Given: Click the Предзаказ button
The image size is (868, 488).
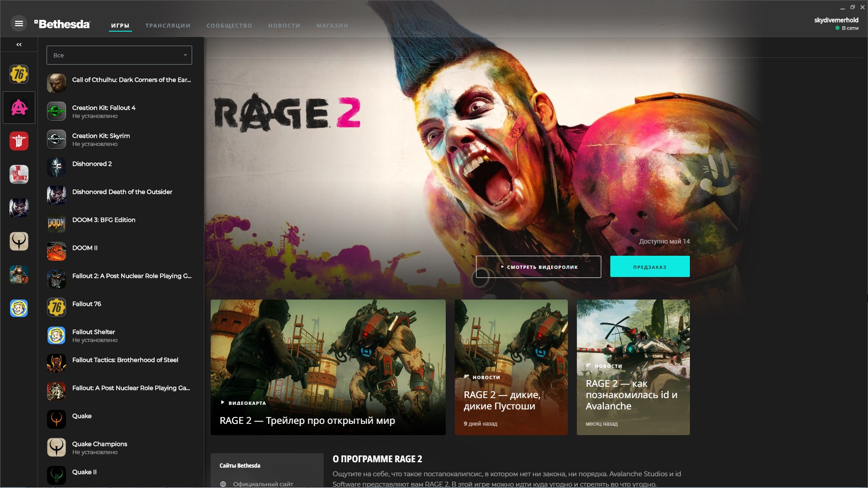Looking at the screenshot, I should [x=650, y=267].
